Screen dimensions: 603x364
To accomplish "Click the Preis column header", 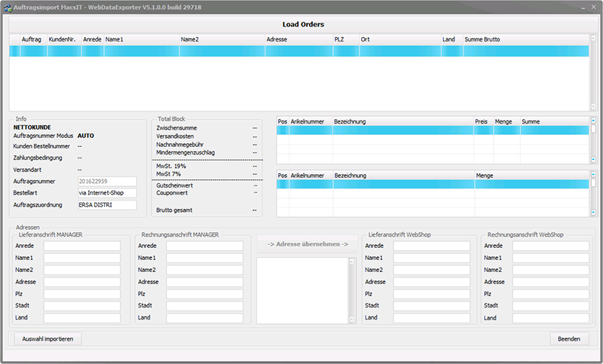I will [482, 121].
